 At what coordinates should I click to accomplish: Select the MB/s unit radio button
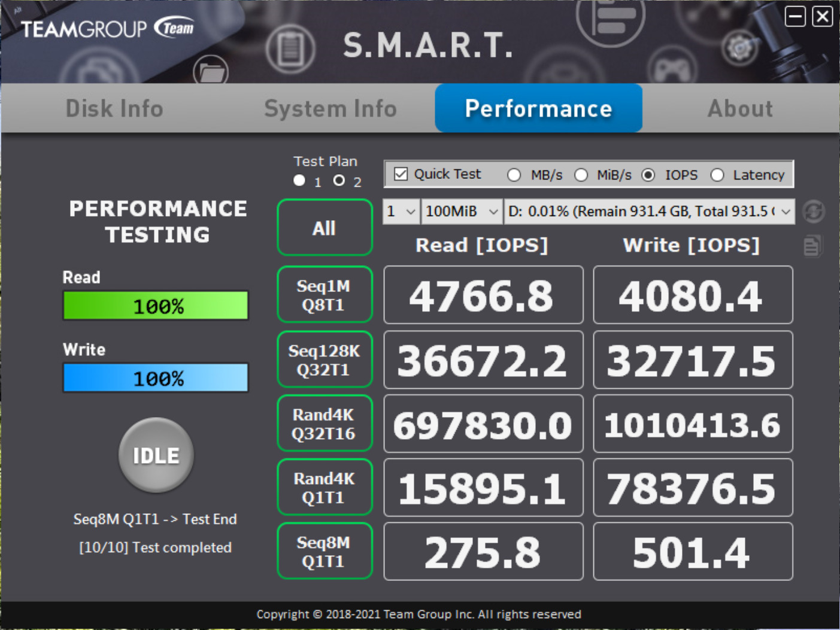pos(514,175)
